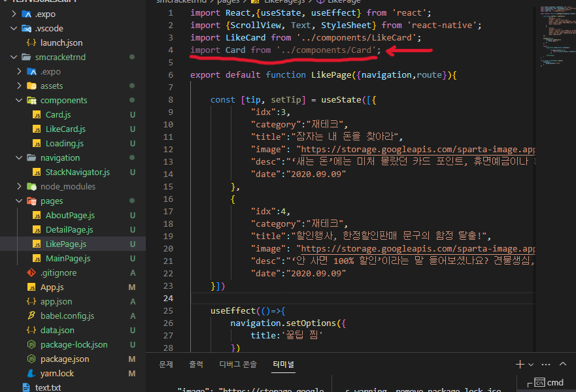This screenshot has width=576, height=392.
Task: Click the navigation folder icon
Action: 31,157
